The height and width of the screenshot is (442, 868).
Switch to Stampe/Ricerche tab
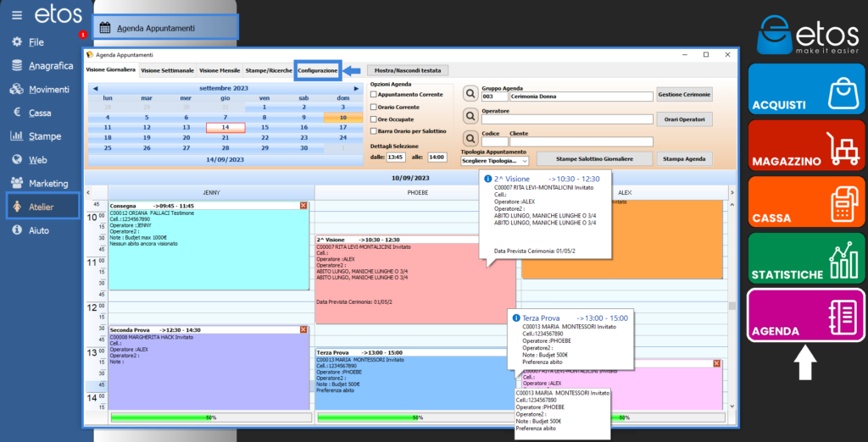[x=269, y=71]
